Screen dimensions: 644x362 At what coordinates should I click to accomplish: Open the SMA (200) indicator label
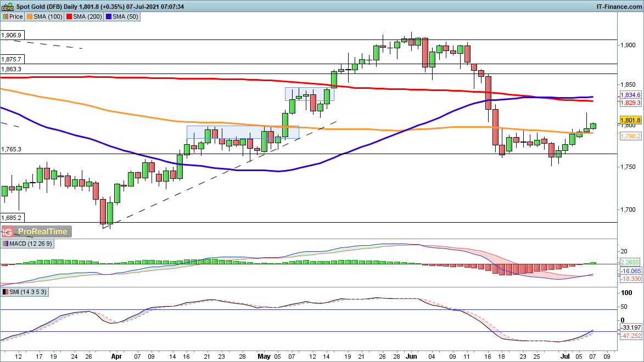[87, 16]
